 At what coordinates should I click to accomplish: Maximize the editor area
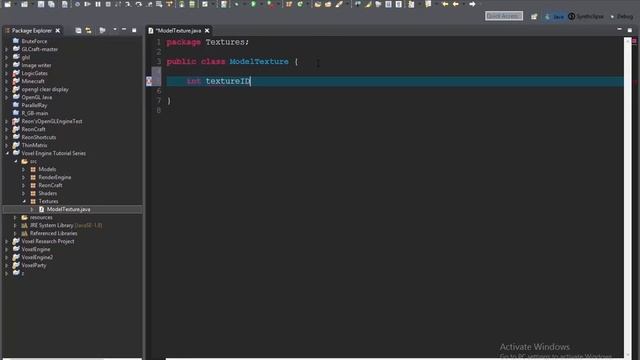[x=630, y=30]
